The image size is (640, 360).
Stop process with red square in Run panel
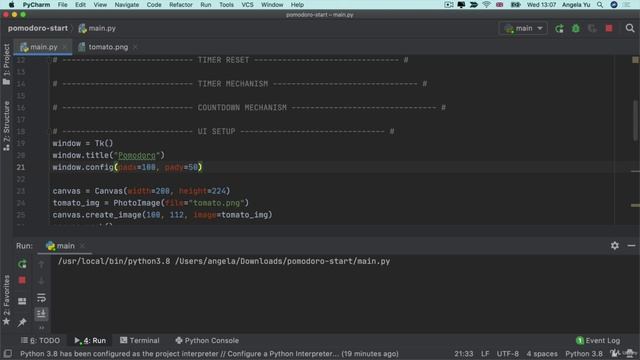click(22, 280)
